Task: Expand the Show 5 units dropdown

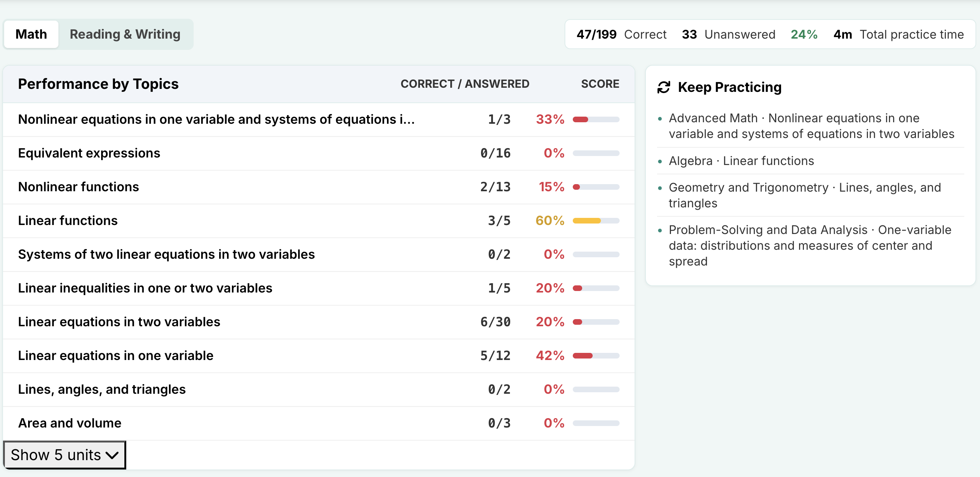Action: click(64, 454)
